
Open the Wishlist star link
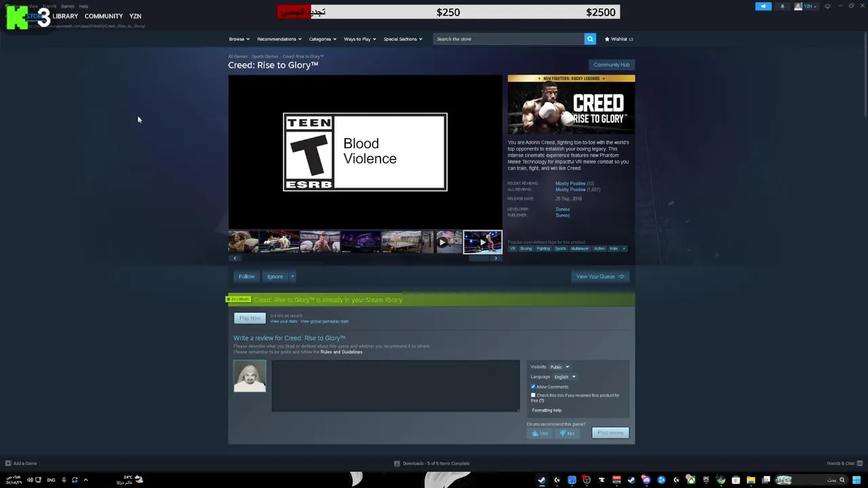pyautogui.click(x=618, y=39)
